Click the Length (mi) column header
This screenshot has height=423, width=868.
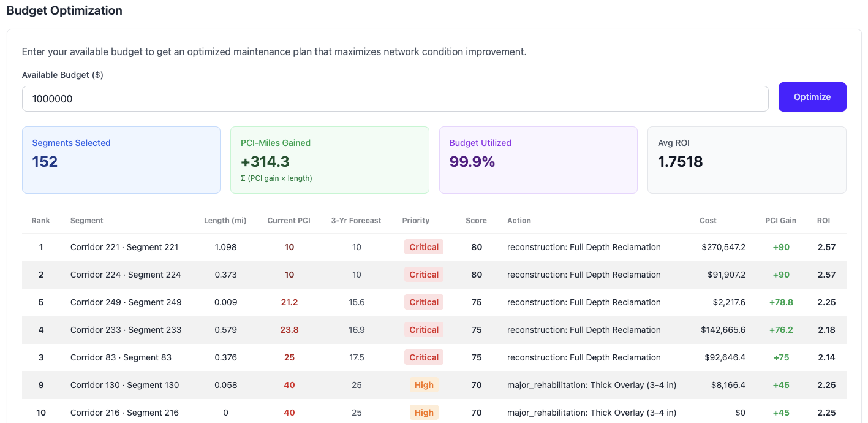[x=225, y=220]
